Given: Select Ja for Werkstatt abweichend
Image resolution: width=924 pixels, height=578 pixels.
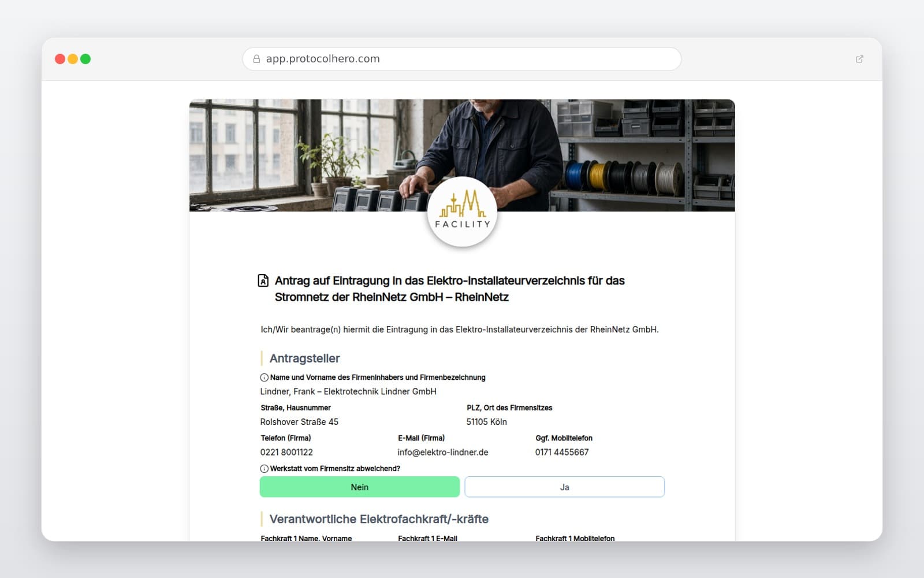Looking at the screenshot, I should click(564, 487).
